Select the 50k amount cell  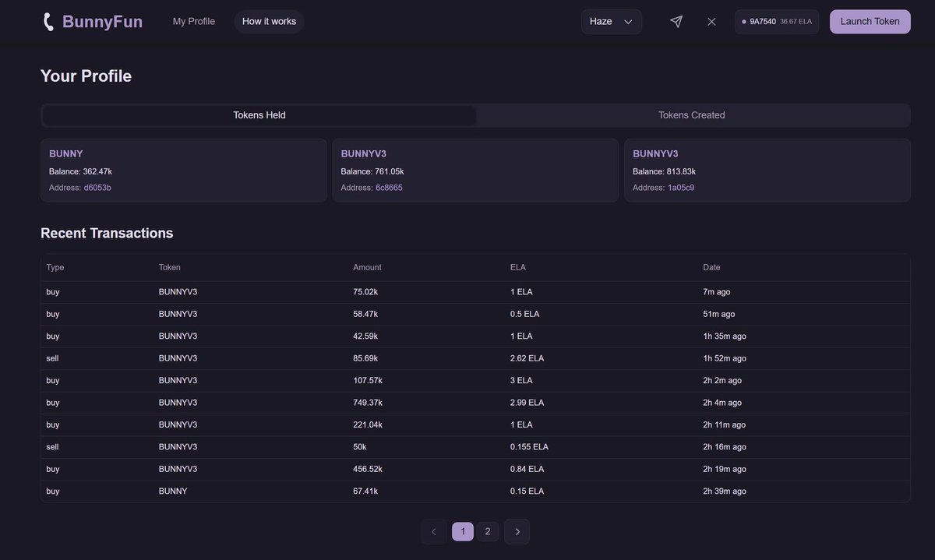point(360,447)
